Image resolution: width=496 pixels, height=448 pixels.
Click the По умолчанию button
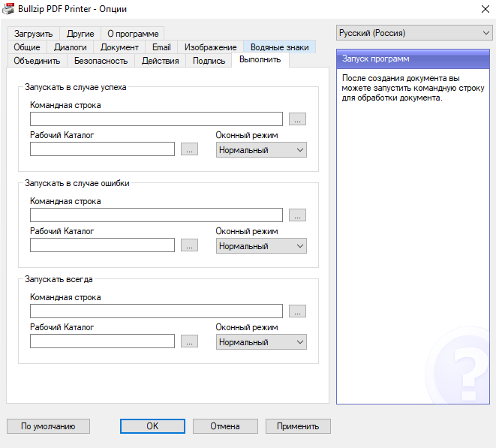(x=48, y=426)
